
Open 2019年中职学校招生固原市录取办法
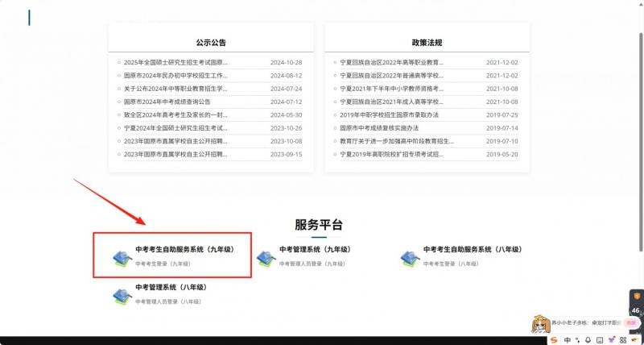389,114
